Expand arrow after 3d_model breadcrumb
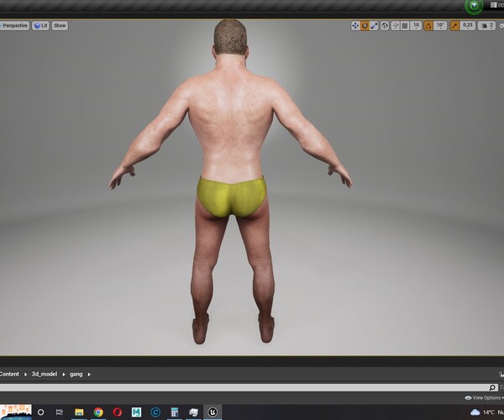Screen dimensions: 504x420 (64, 375)
